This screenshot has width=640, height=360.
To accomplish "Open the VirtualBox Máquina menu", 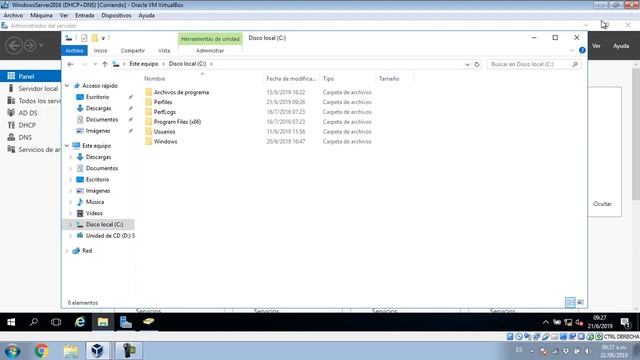I will (x=41, y=16).
